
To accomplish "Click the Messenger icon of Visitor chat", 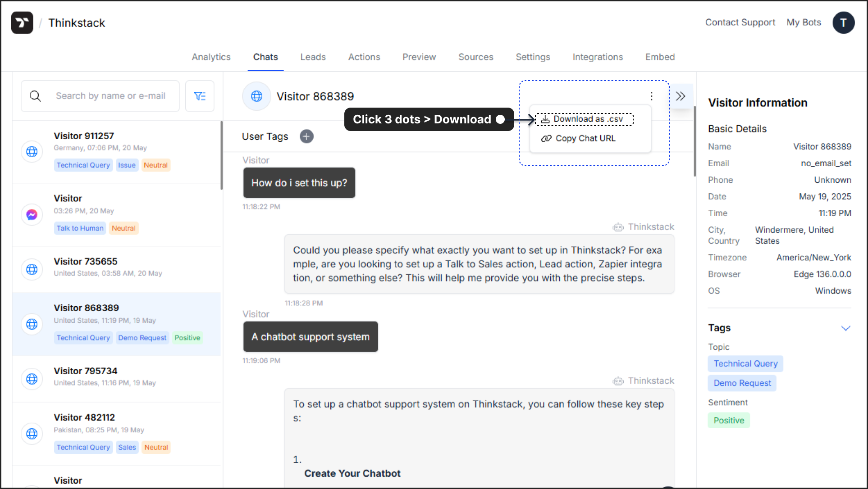I will pyautogui.click(x=32, y=215).
